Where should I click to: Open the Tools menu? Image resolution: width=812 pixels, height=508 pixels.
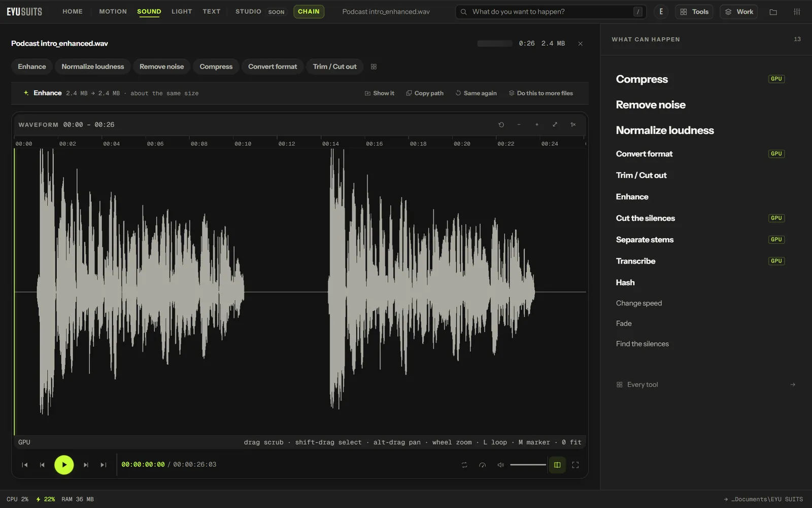(694, 12)
